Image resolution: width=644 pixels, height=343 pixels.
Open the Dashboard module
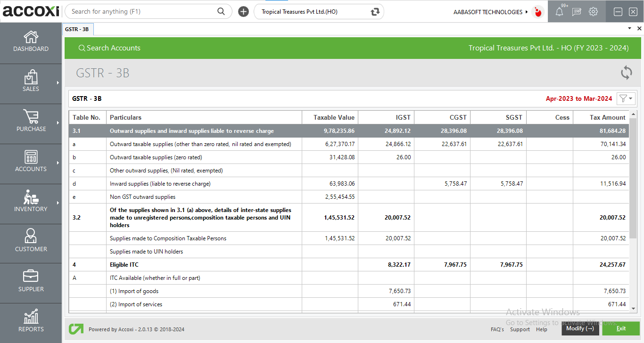(31, 41)
